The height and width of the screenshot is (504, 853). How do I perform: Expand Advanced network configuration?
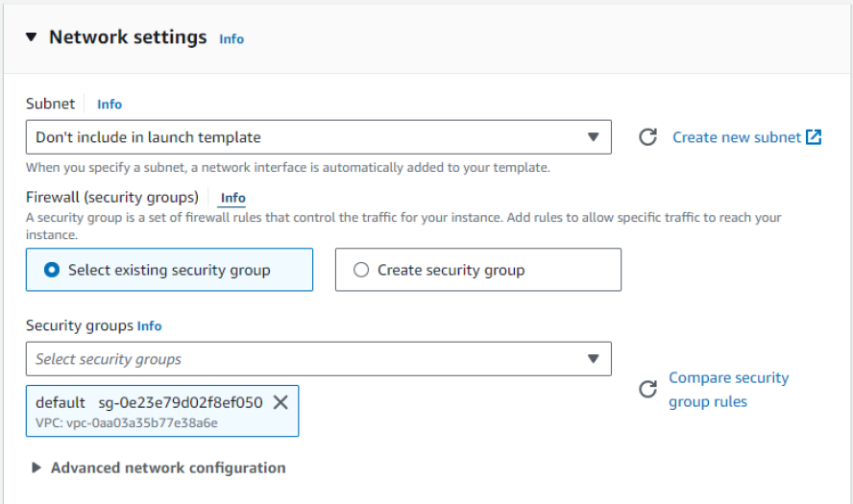click(158, 468)
